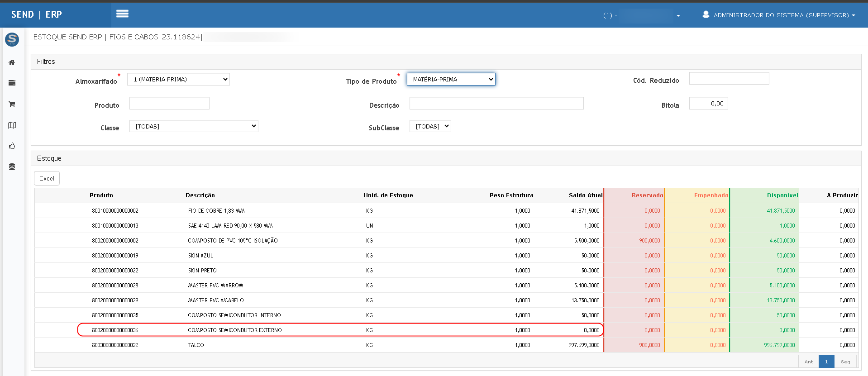Open the stacked list icon in sidebar
This screenshot has height=376, width=868.
(12, 83)
